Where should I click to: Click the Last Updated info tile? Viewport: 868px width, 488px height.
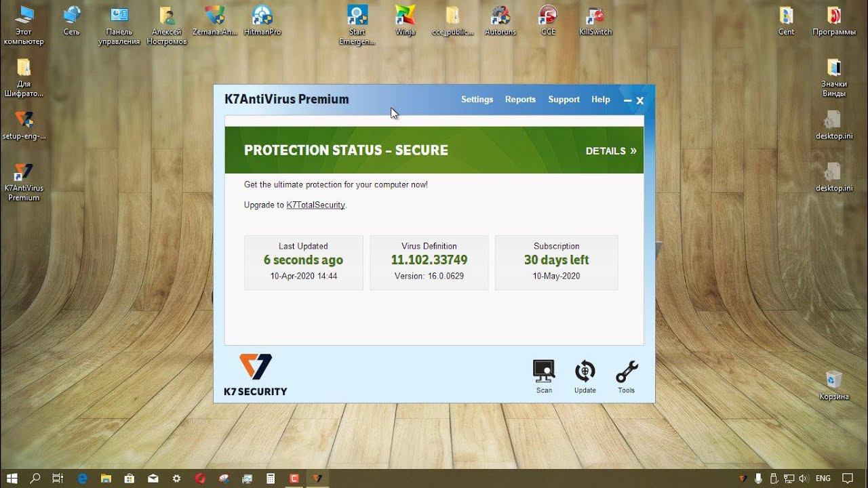point(303,262)
